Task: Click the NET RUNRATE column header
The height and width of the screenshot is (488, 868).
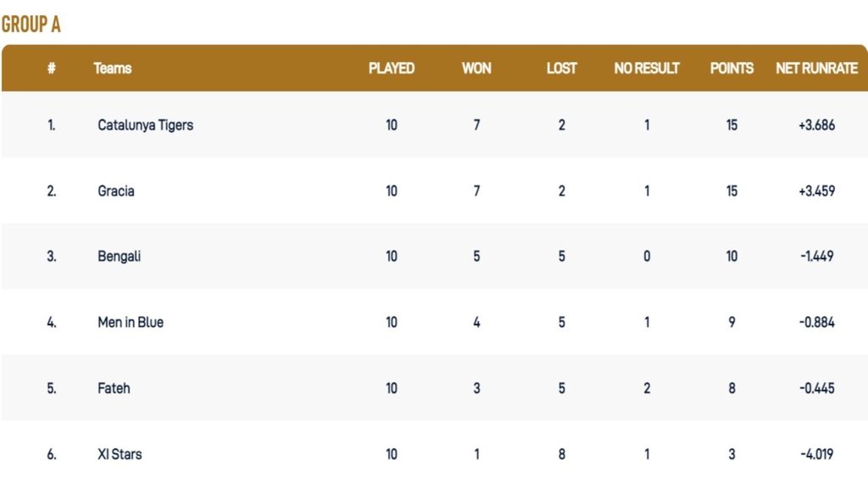Action: pos(816,69)
